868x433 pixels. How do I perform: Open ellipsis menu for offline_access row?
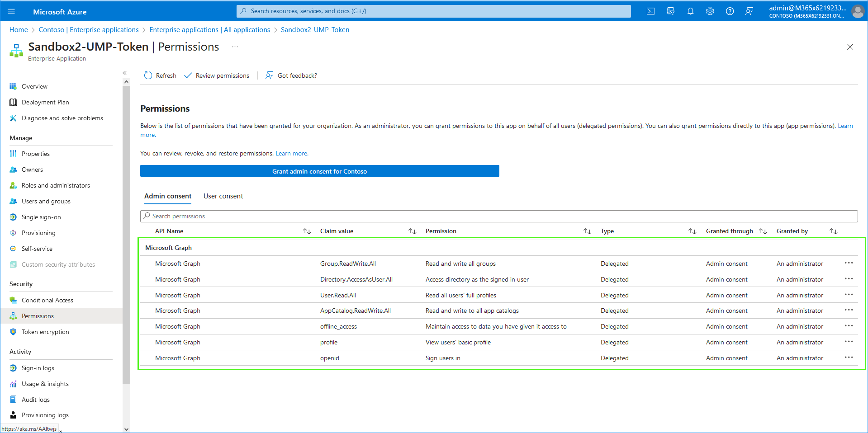tap(849, 326)
